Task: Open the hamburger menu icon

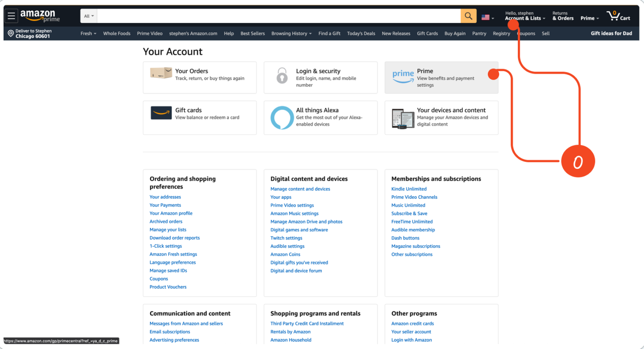Action: point(11,16)
